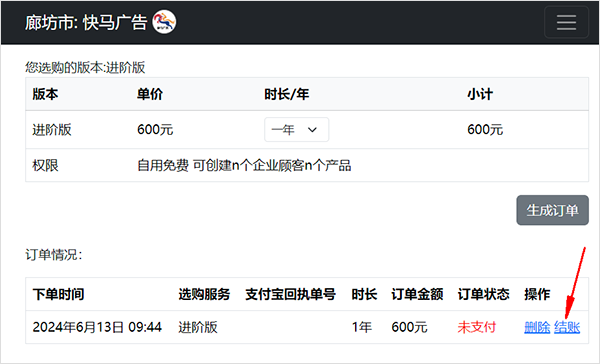The width and height of the screenshot is (600, 364).
Task: Click the 时长/年 column header
Action: [287, 94]
